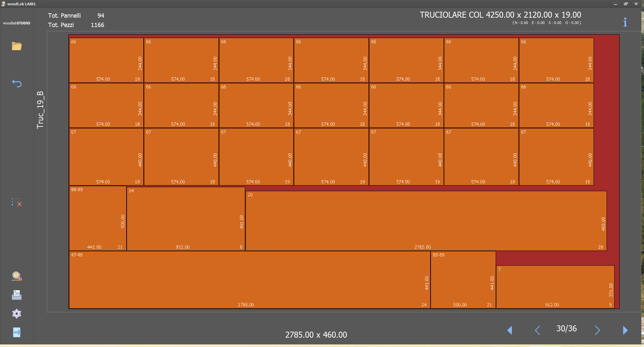Click the 30/36 page counter

pyautogui.click(x=567, y=329)
